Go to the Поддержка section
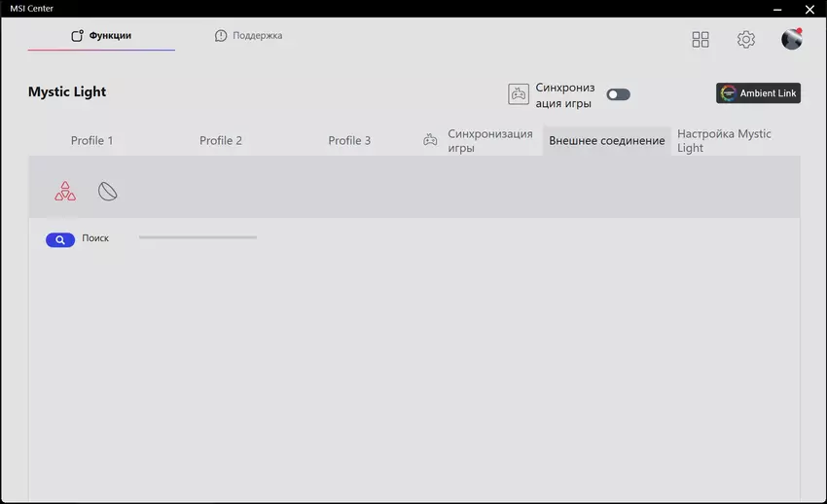 coord(249,36)
